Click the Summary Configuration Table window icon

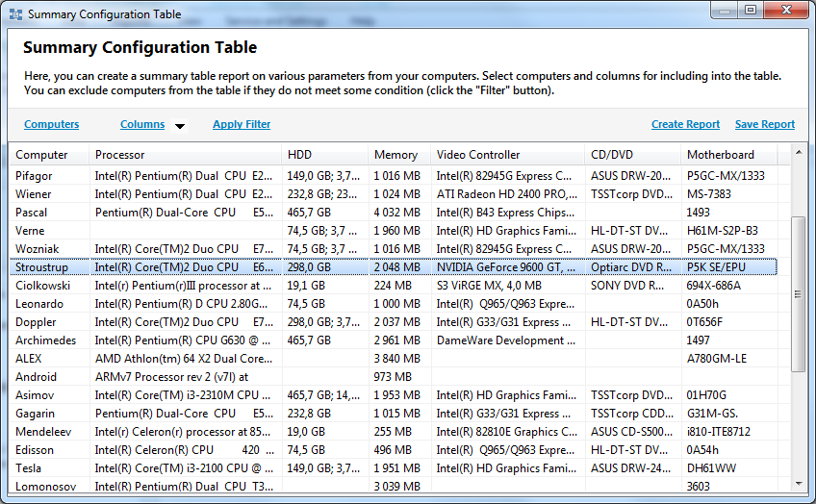(x=15, y=14)
